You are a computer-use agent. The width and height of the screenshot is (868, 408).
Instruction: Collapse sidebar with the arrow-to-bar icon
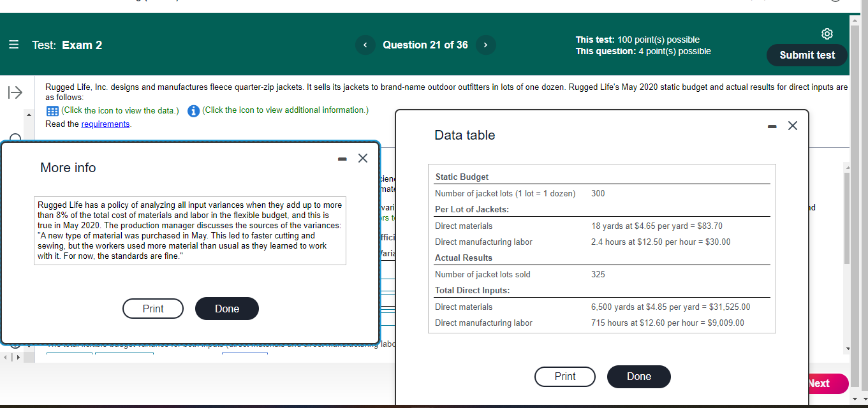(x=14, y=93)
